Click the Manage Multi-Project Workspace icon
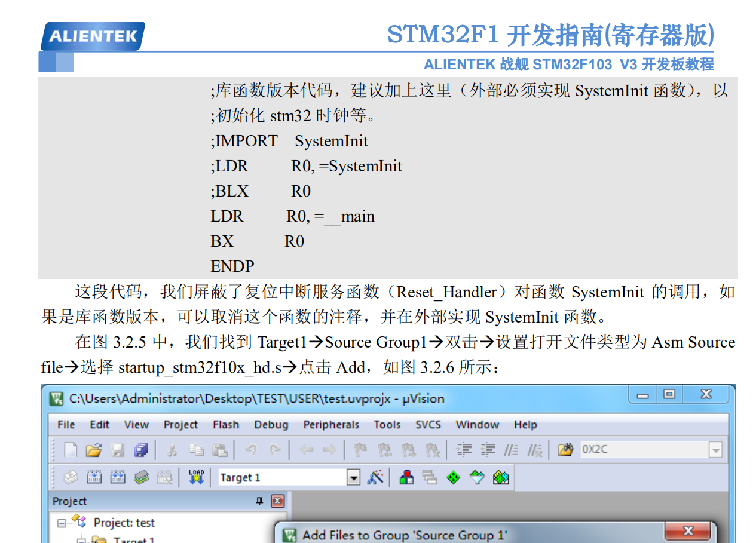Image resolution: width=756 pixels, height=543 pixels. 430,477
